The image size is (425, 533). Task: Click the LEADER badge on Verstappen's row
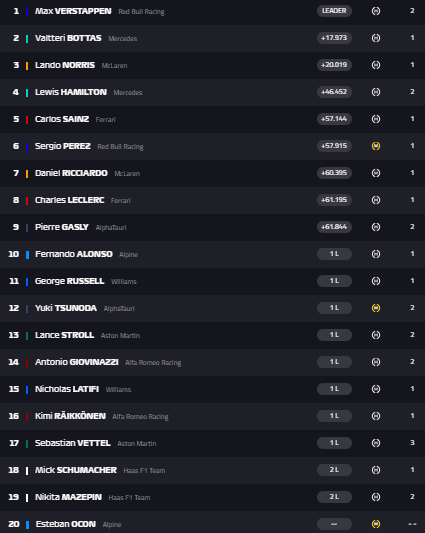(x=334, y=11)
